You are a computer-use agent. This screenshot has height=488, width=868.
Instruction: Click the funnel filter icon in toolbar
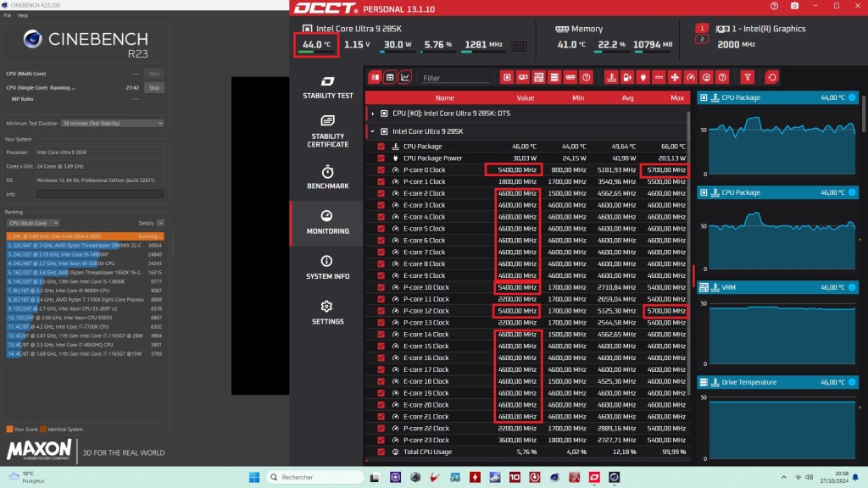click(x=748, y=77)
